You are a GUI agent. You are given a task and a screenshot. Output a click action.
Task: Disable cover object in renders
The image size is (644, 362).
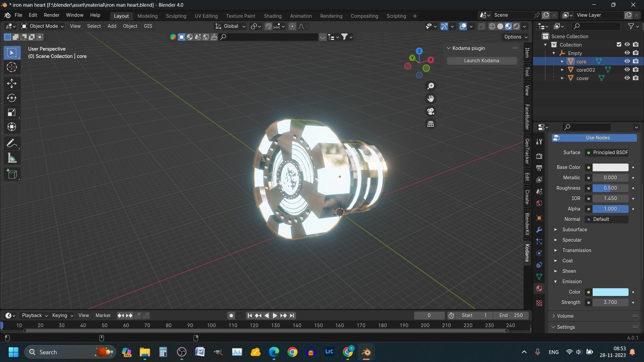636,78
